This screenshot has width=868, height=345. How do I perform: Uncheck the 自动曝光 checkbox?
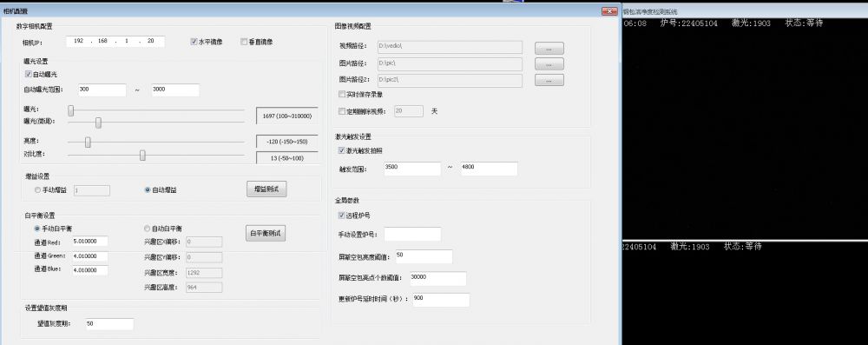pyautogui.click(x=29, y=74)
